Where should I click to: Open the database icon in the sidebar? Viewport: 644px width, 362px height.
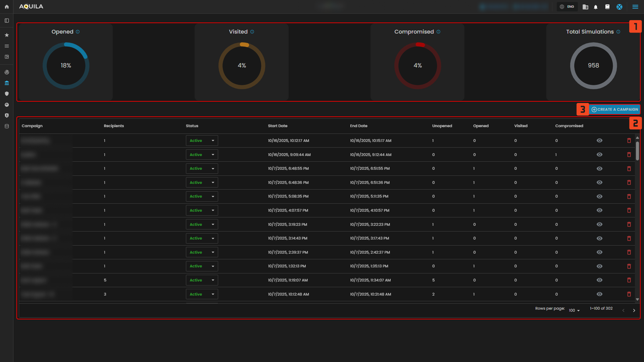7,126
